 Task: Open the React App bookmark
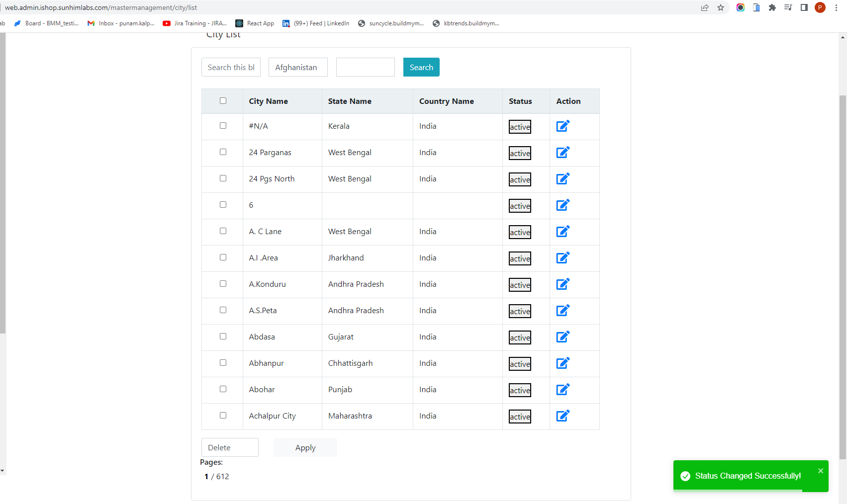click(x=255, y=23)
